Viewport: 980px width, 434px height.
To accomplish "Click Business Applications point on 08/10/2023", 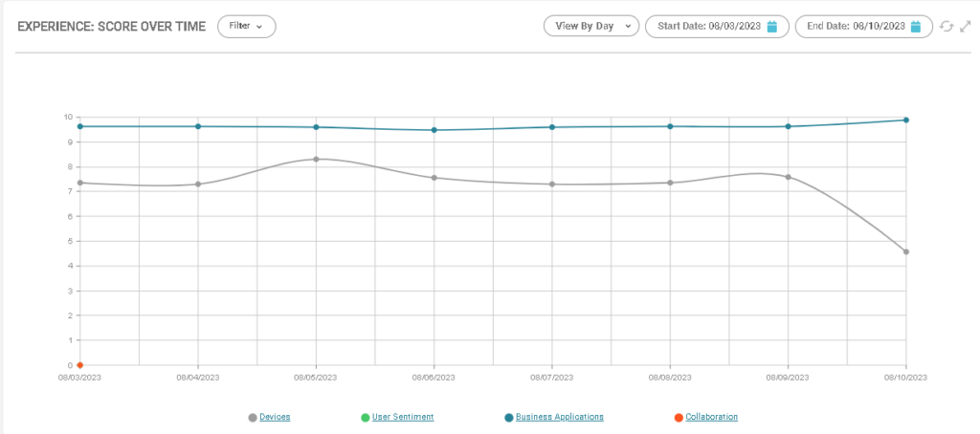I will [x=906, y=119].
